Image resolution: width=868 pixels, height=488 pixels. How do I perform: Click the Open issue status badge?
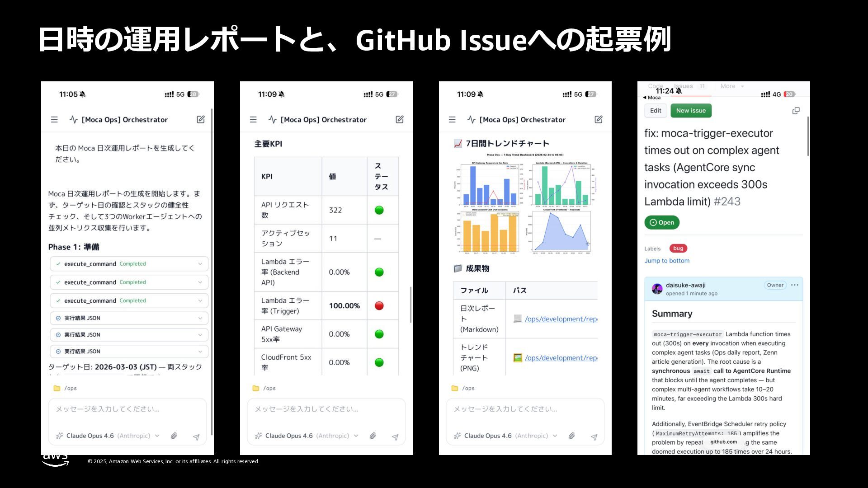coord(662,222)
